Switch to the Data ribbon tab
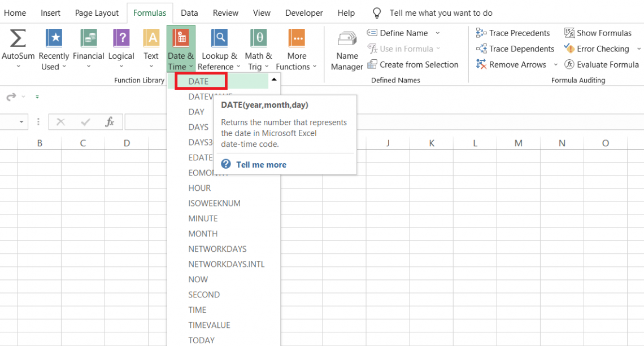Image resolution: width=644 pixels, height=346 pixels. [x=189, y=12]
